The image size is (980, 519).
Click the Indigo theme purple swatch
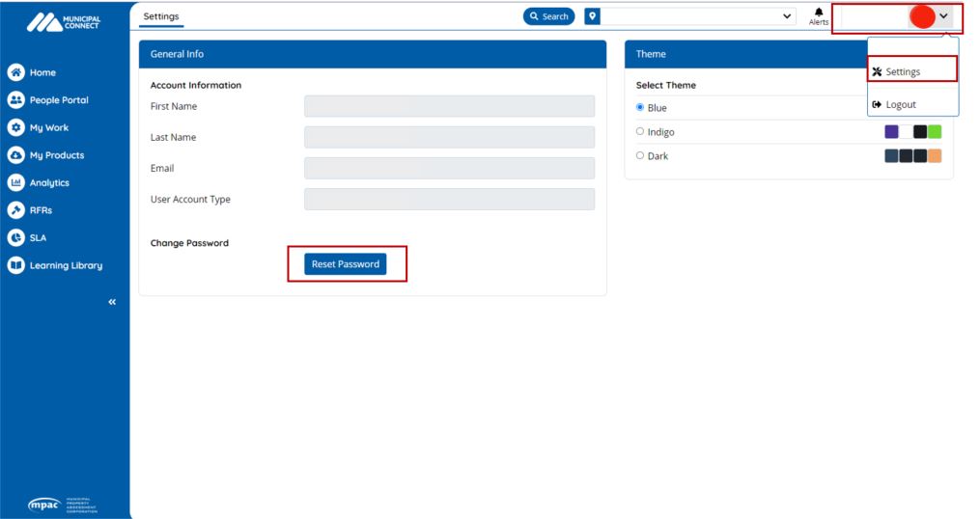(x=892, y=132)
